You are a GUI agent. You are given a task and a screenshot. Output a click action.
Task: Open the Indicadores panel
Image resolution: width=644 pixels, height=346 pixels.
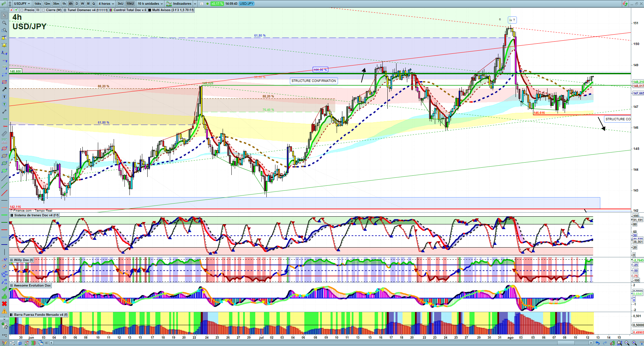[x=182, y=4]
